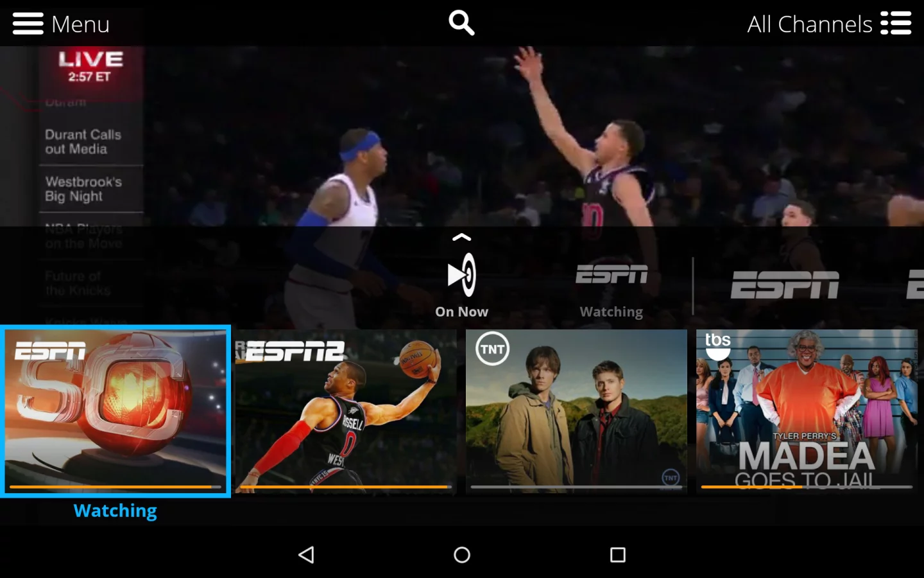Click the tbs logo above Madea artwork
Viewport: 924px width, 578px height.
click(717, 347)
